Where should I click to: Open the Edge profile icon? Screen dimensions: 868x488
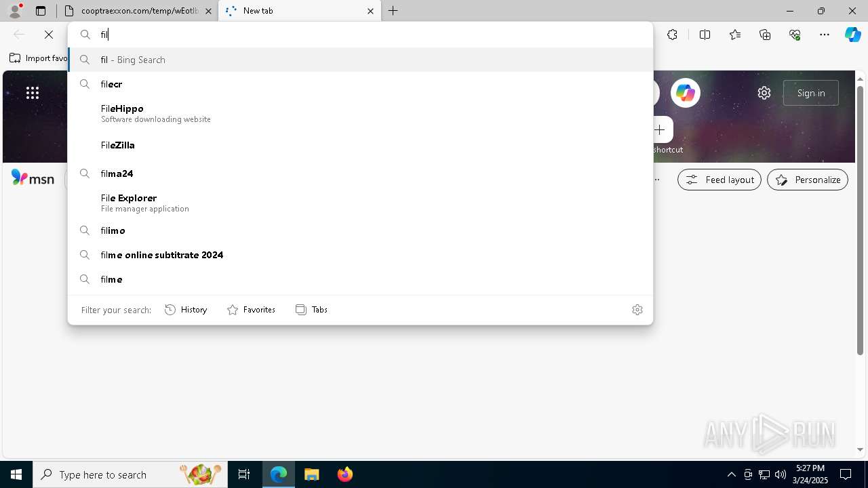pos(15,11)
